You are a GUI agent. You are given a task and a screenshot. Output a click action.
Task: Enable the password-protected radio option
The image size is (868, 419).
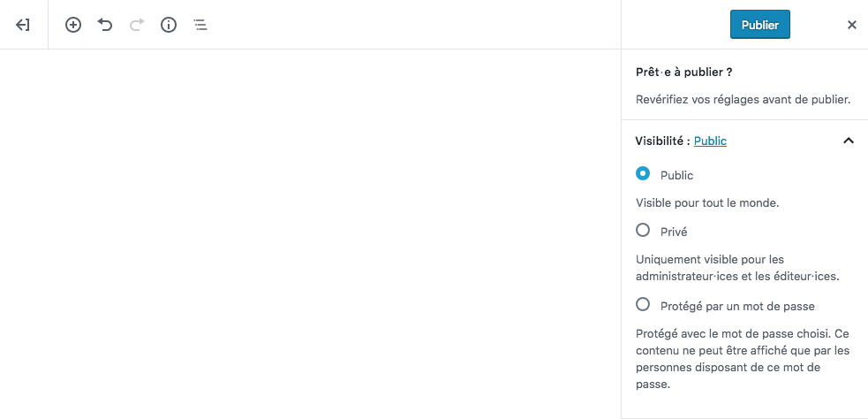[x=643, y=305]
